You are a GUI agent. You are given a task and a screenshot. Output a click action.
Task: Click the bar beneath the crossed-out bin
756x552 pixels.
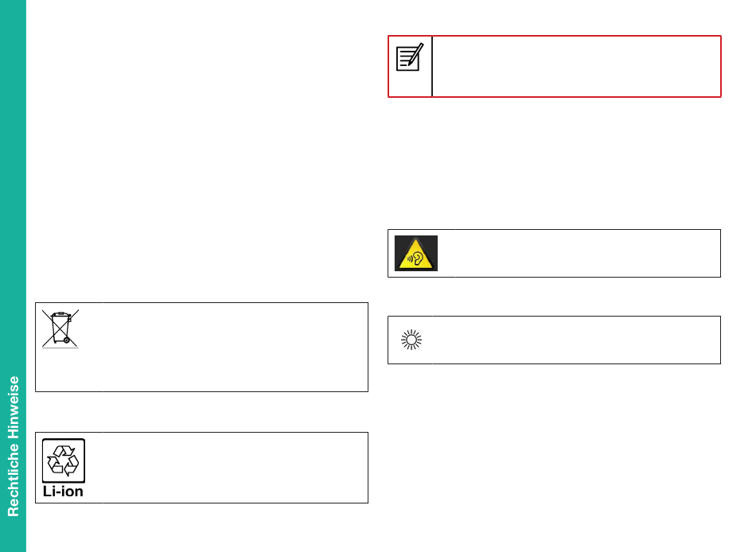(x=60, y=347)
